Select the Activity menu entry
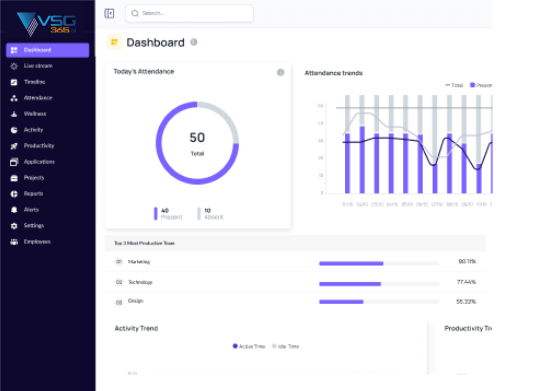 click(33, 130)
